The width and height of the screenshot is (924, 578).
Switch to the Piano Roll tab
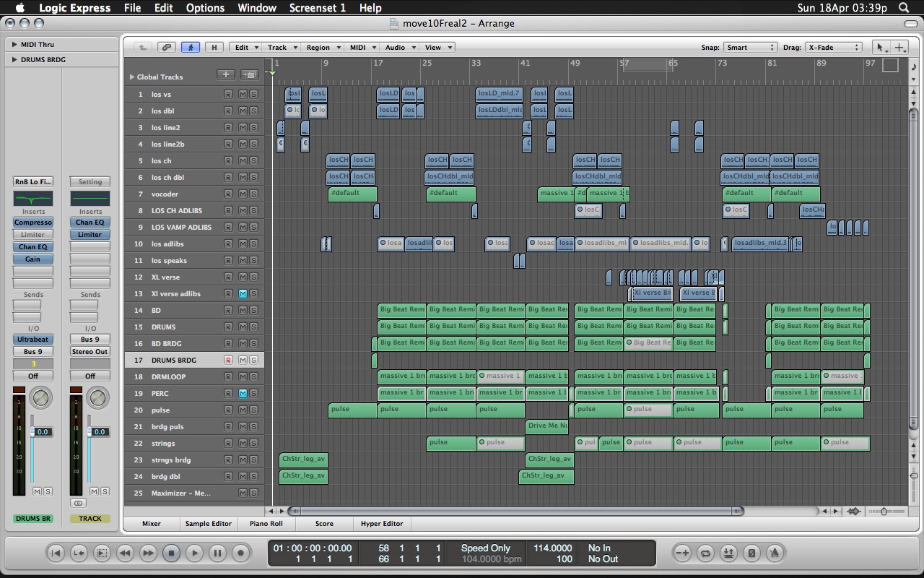[x=266, y=524]
